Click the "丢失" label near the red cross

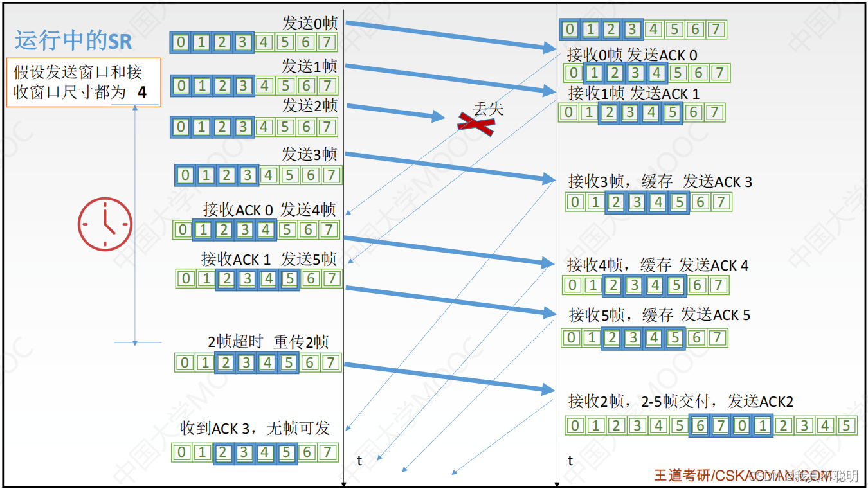[488, 109]
